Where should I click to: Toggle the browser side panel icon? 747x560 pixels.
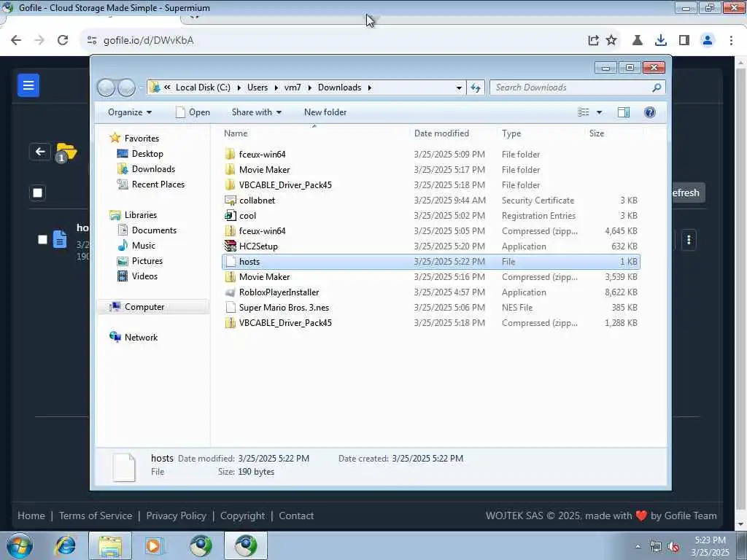tap(684, 41)
